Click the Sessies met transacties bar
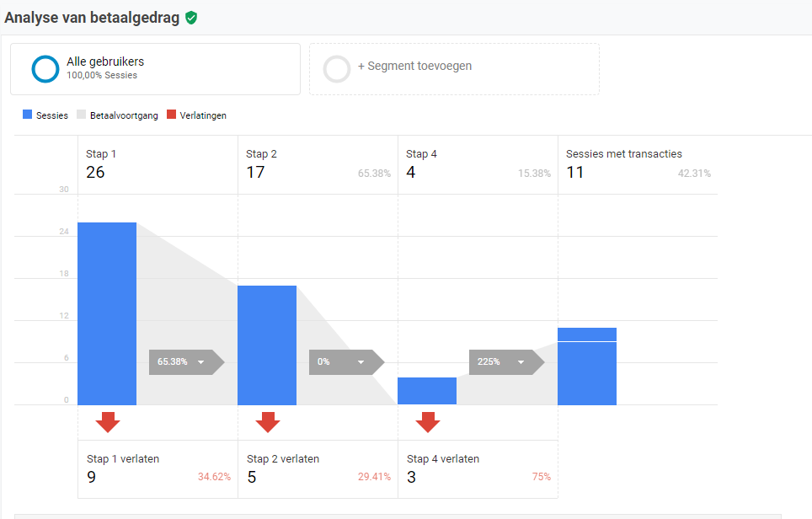 pyautogui.click(x=587, y=367)
